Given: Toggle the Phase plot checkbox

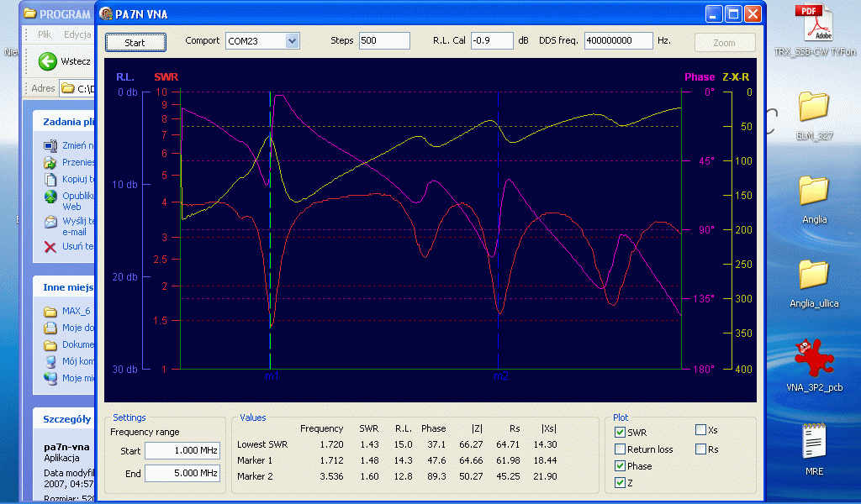Looking at the screenshot, I should tap(620, 466).
